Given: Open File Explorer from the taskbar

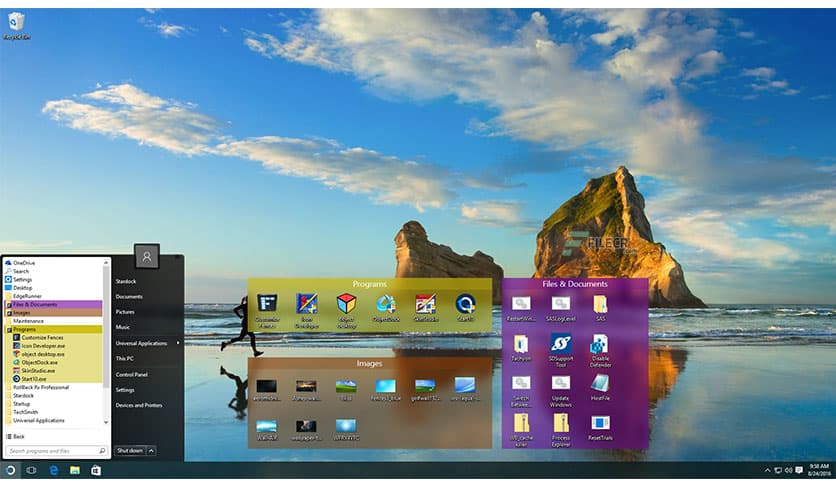Looking at the screenshot, I should pos(75,470).
